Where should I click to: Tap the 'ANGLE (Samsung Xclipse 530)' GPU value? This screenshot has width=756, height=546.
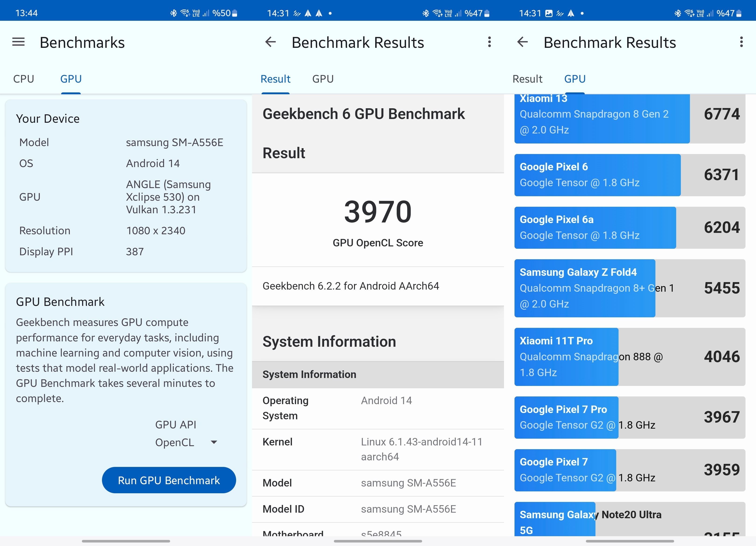pos(168,197)
